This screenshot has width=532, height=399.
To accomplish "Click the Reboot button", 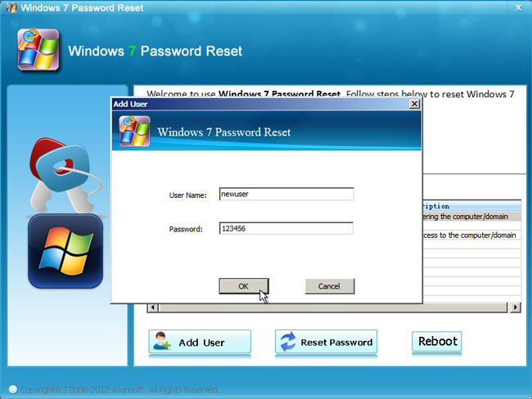I will 437,342.
